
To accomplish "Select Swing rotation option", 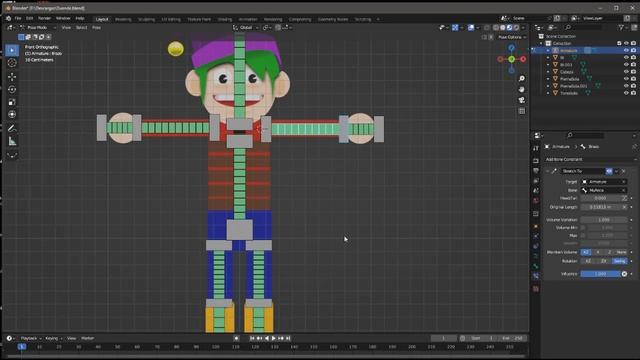I will pyautogui.click(x=620, y=261).
